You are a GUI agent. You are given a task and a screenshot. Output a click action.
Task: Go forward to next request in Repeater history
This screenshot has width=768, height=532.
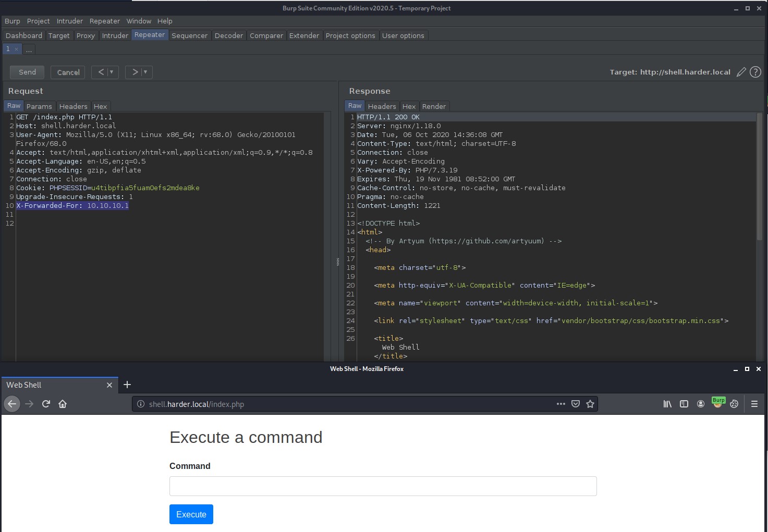pyautogui.click(x=135, y=72)
